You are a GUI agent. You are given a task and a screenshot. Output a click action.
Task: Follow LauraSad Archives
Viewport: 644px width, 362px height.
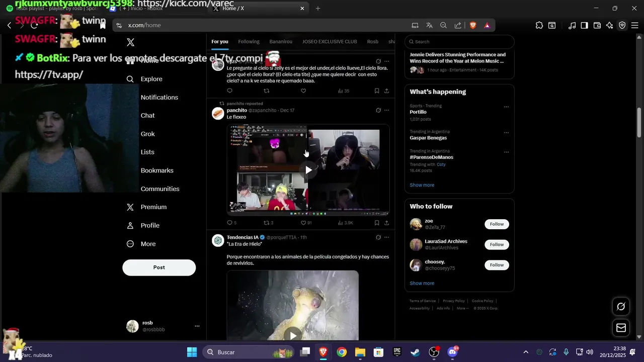(497, 244)
